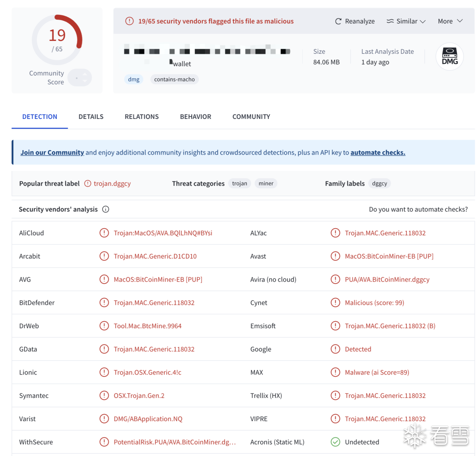Image resolution: width=476 pixels, height=456 pixels.
Task: Click the WithSecure detection alert icon
Action: tap(104, 442)
